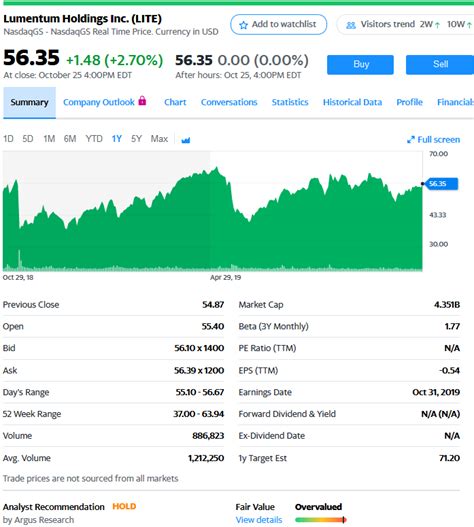Click the Sell button

tap(440, 65)
